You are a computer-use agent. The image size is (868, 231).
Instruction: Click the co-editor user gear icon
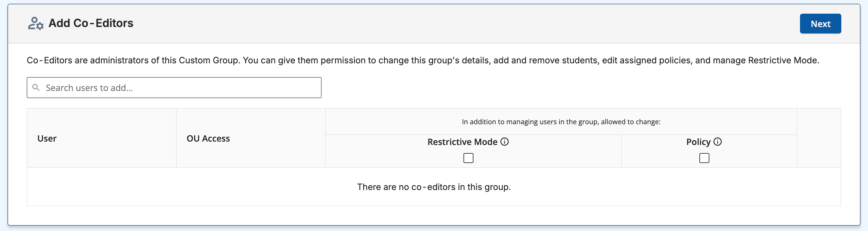pyautogui.click(x=35, y=23)
